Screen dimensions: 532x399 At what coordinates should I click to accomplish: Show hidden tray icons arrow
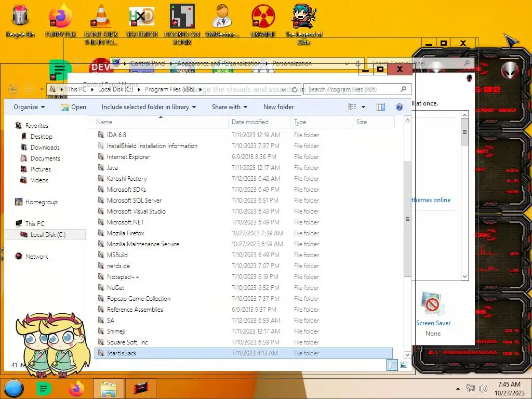(x=458, y=389)
